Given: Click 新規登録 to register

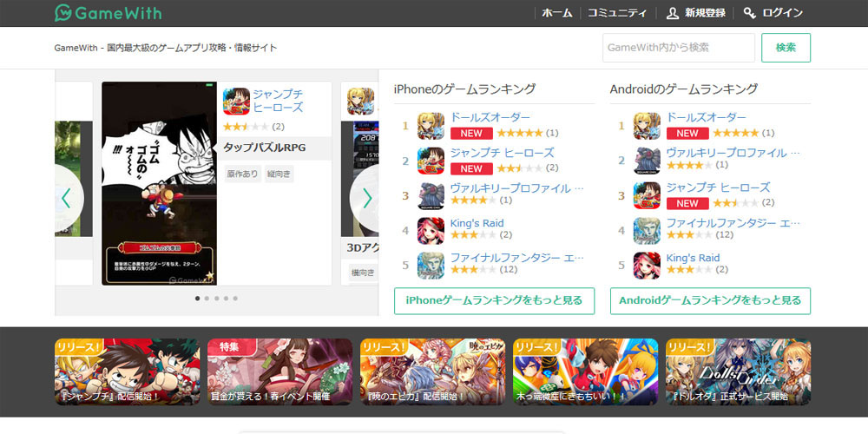Looking at the screenshot, I should [705, 13].
